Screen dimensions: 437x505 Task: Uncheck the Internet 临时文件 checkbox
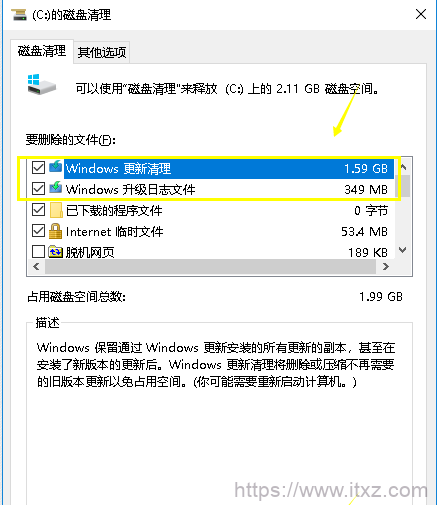[38, 230]
